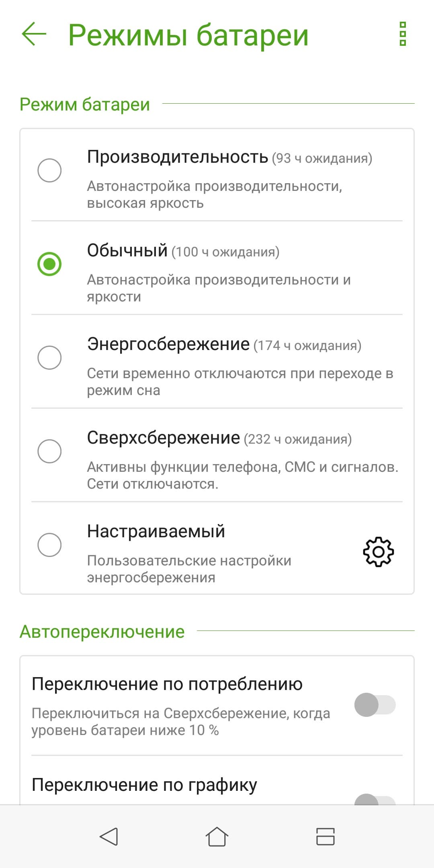Select the Настраиваемый radio button
The height and width of the screenshot is (868, 434).
[49, 545]
